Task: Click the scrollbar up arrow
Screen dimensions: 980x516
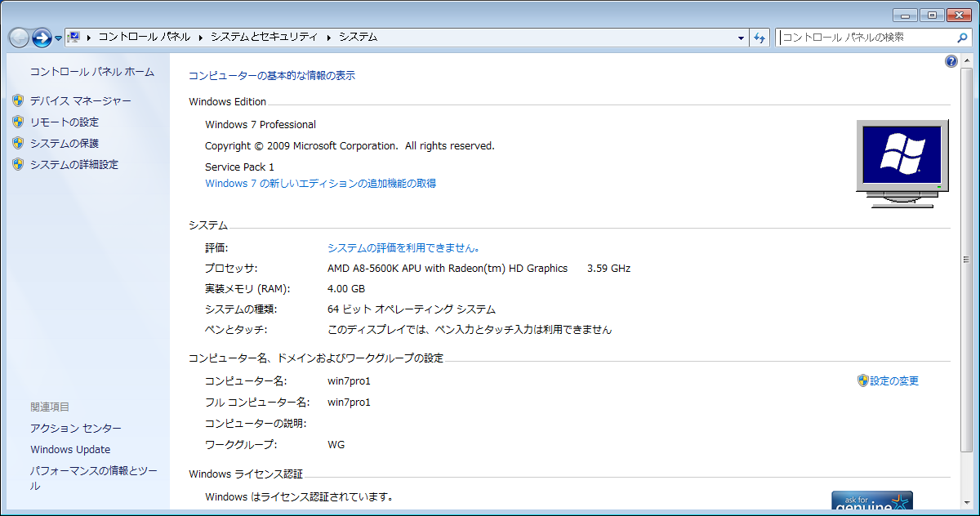Action: click(966, 60)
